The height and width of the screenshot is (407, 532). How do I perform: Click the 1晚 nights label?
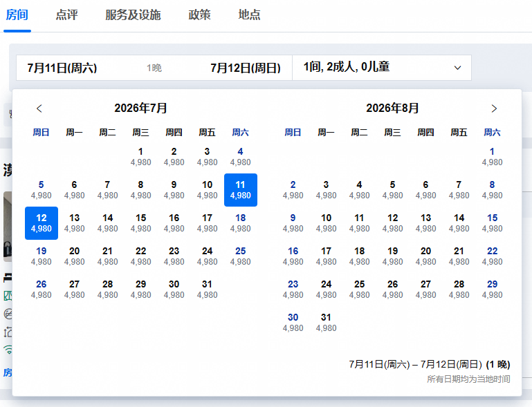click(x=154, y=68)
